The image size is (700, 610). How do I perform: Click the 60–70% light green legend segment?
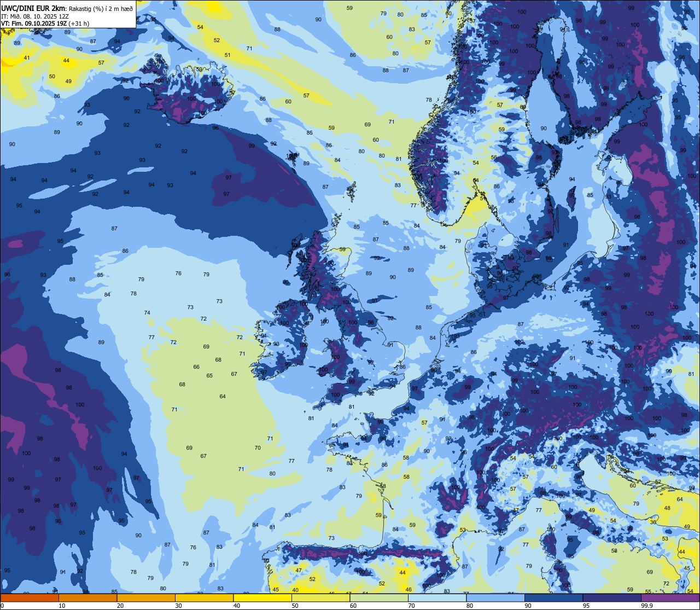379,598
